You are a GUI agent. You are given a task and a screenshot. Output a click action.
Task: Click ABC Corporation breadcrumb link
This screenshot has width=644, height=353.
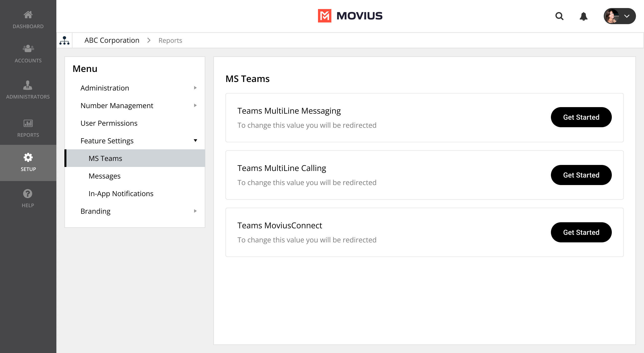click(x=112, y=40)
